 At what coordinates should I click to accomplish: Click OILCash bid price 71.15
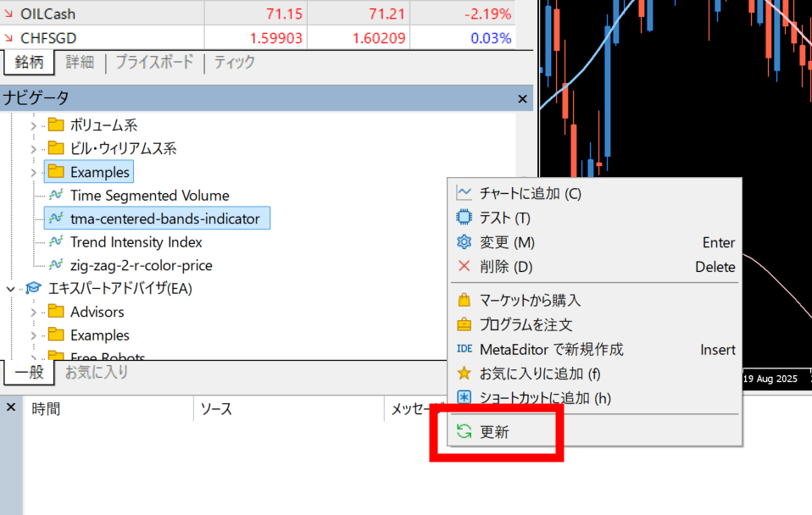(284, 14)
